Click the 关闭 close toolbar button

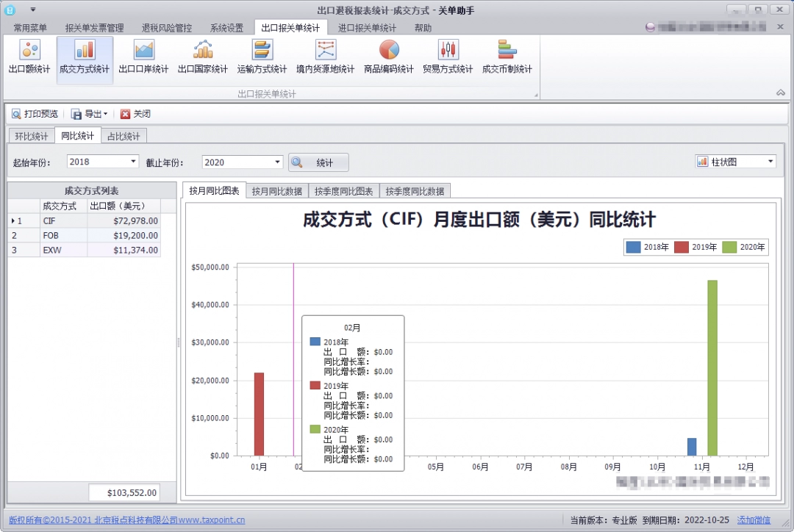pyautogui.click(x=135, y=114)
